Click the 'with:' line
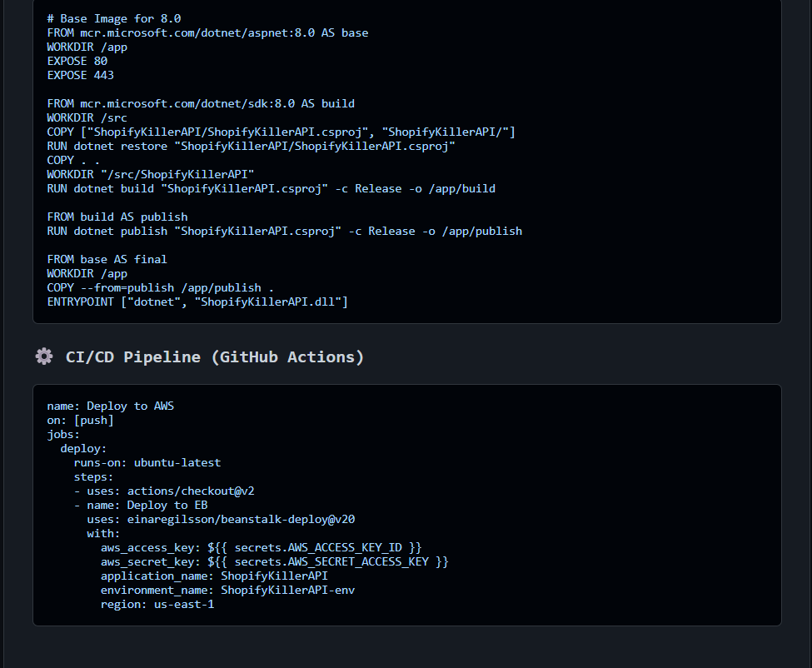This screenshot has width=812, height=668. (103, 533)
